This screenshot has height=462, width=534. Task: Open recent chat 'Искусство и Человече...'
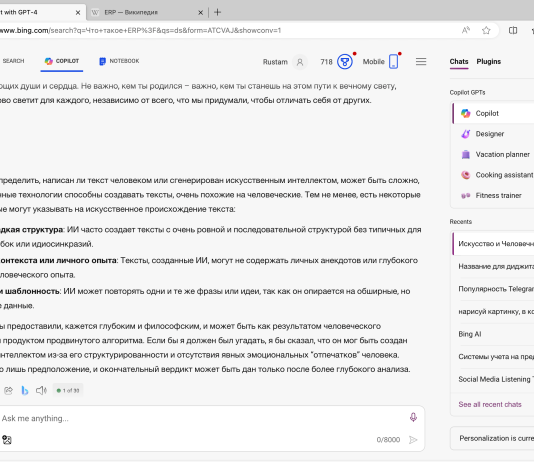click(x=493, y=244)
